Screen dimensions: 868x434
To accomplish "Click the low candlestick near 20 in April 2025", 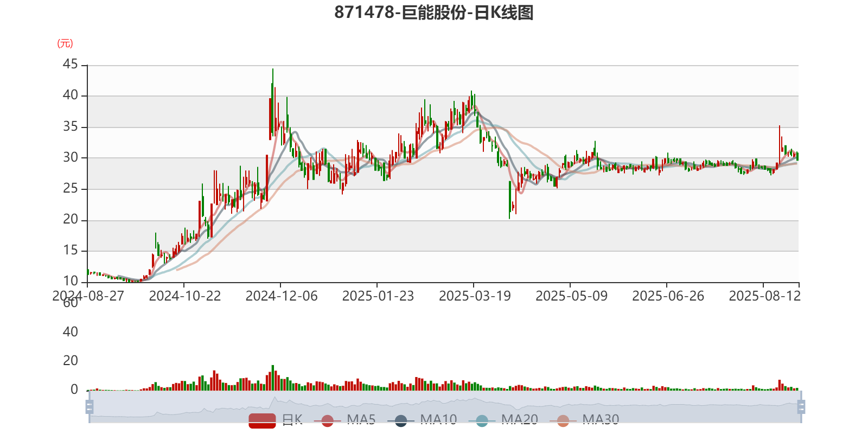I will (509, 200).
